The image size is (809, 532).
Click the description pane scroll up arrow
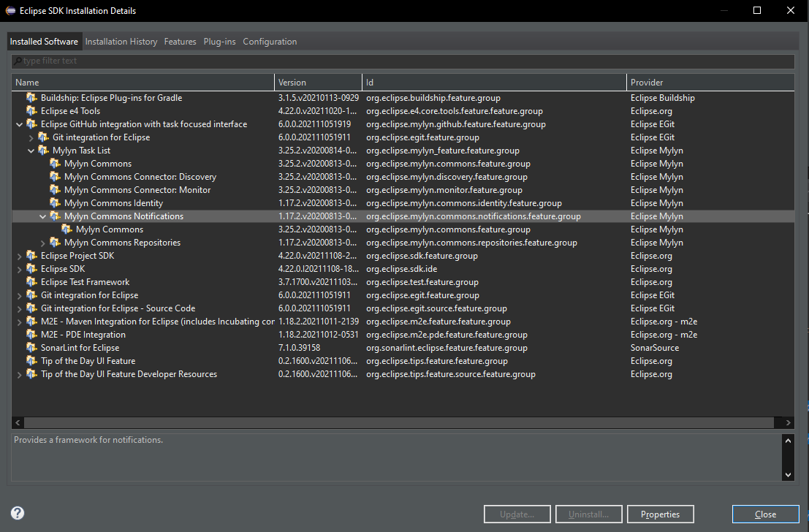(x=788, y=440)
